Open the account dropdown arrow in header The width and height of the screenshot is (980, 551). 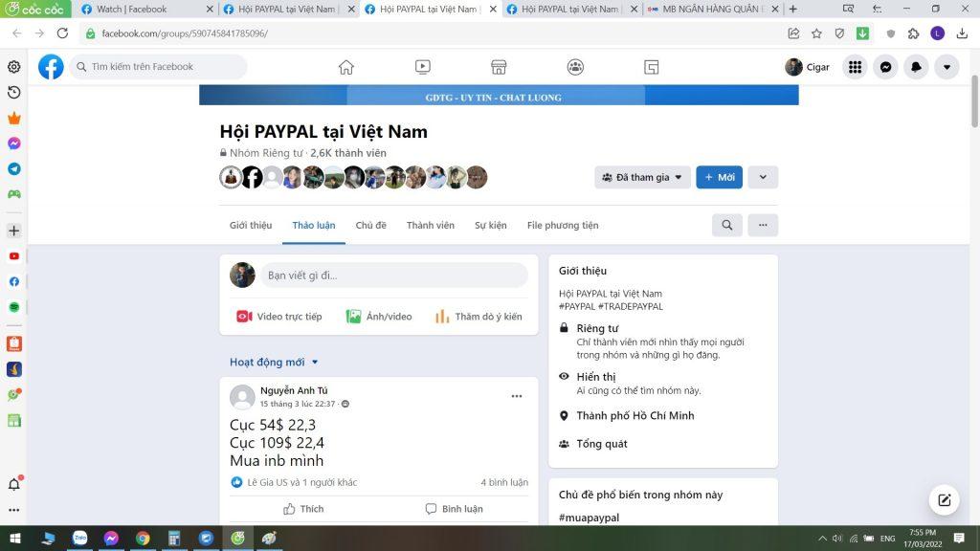point(947,67)
